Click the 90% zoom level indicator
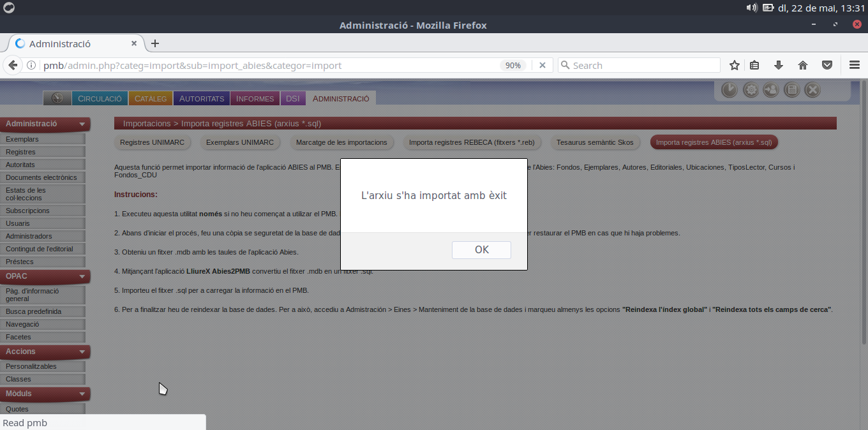Viewport: 868px width, 430px height. point(513,65)
